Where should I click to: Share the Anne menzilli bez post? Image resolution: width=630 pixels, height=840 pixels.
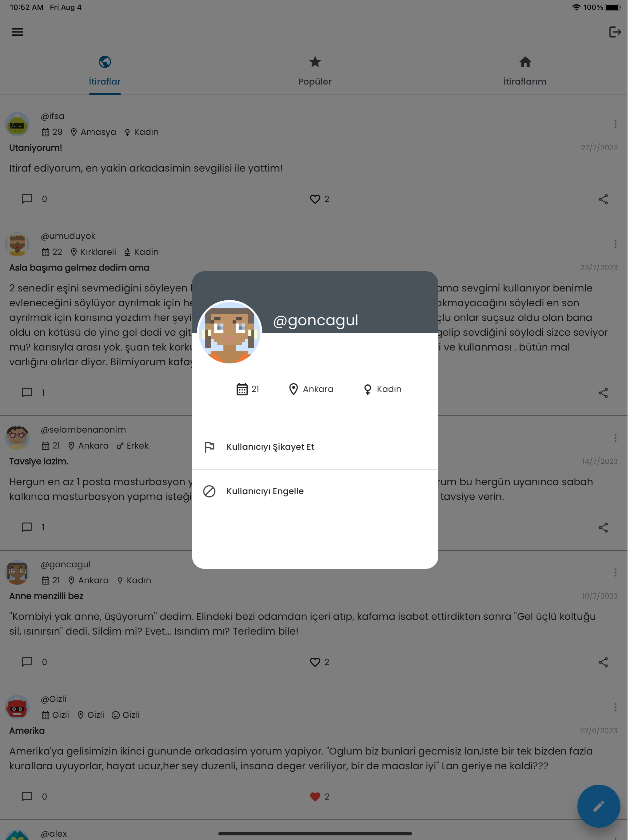pyautogui.click(x=603, y=662)
